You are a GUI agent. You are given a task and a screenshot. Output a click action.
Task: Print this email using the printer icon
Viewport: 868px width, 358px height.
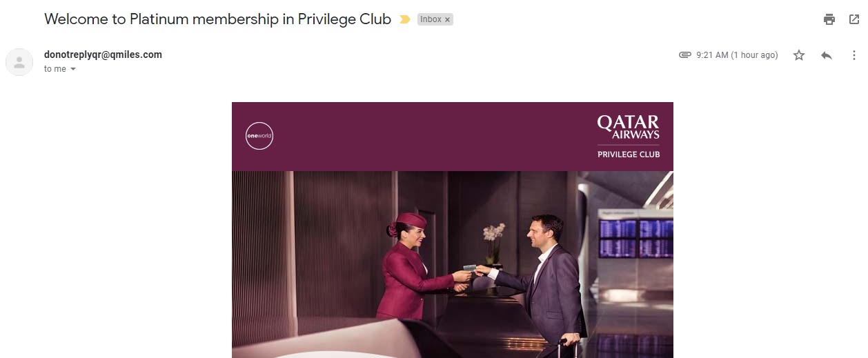tap(829, 19)
